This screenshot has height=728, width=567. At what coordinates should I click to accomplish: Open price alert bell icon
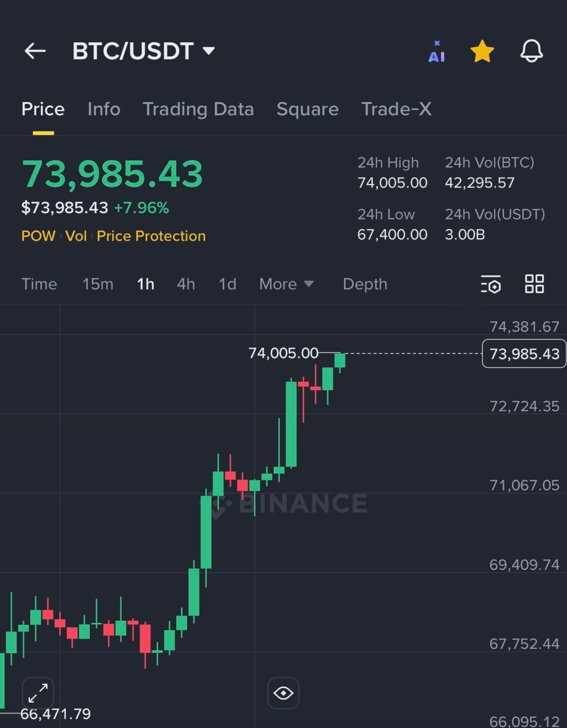tap(531, 51)
